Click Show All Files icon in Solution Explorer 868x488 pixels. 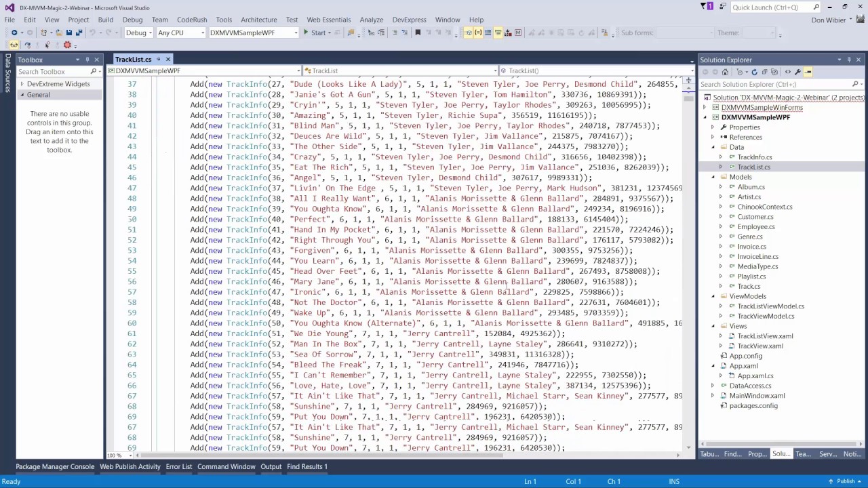774,72
